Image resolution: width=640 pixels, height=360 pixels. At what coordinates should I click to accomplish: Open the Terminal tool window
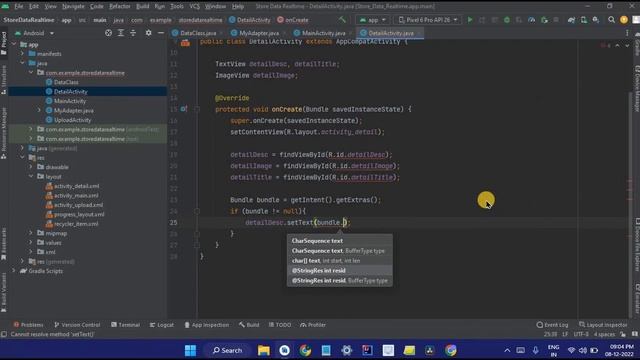125,325
